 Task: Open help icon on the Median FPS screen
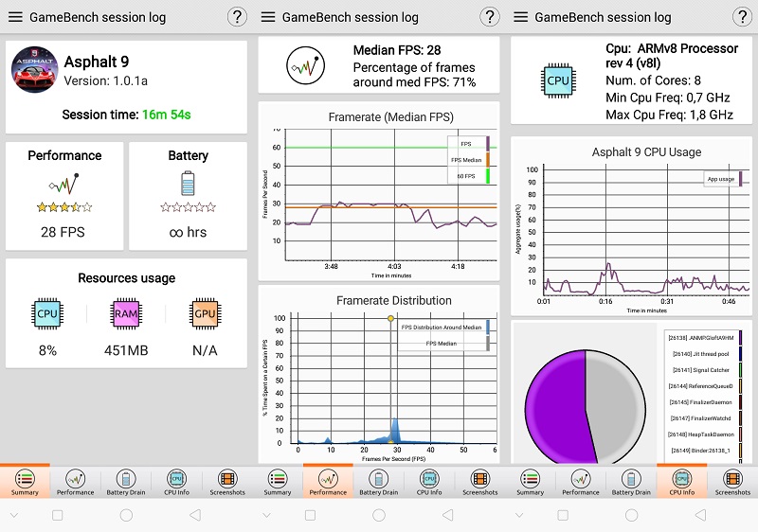[490, 17]
